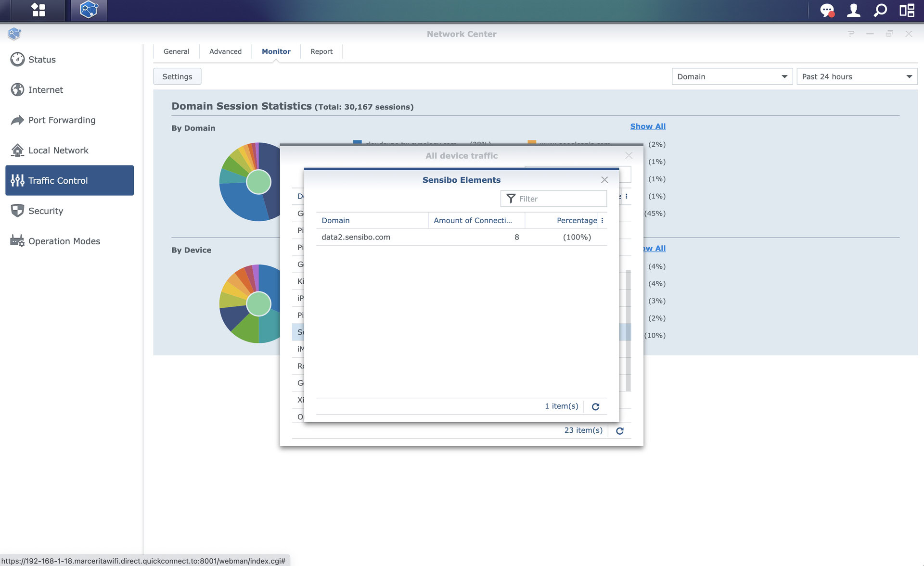This screenshot has height=566, width=924.
Task: Open the Past 24 hours dropdown
Action: pos(857,76)
